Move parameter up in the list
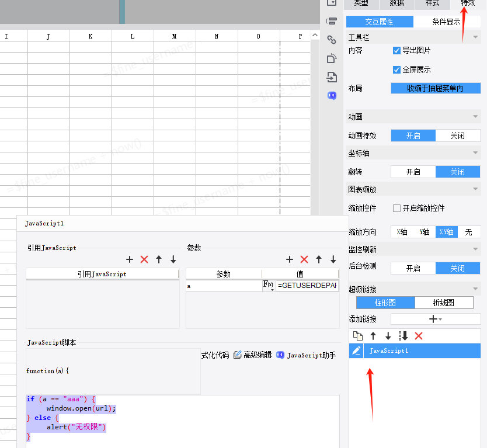 tap(319, 259)
